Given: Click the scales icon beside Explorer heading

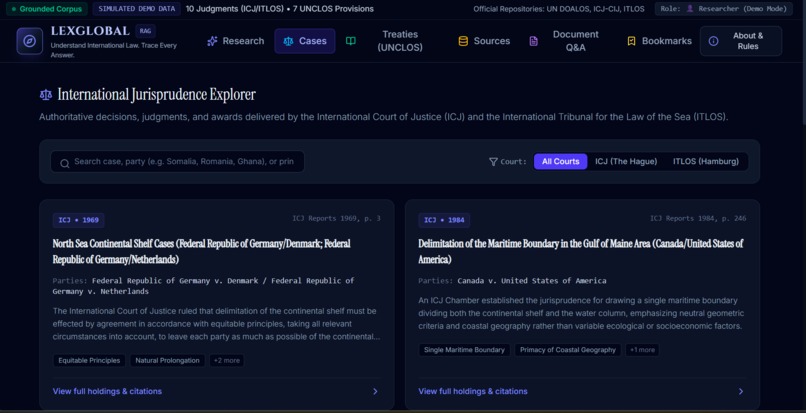Looking at the screenshot, I should pos(46,95).
